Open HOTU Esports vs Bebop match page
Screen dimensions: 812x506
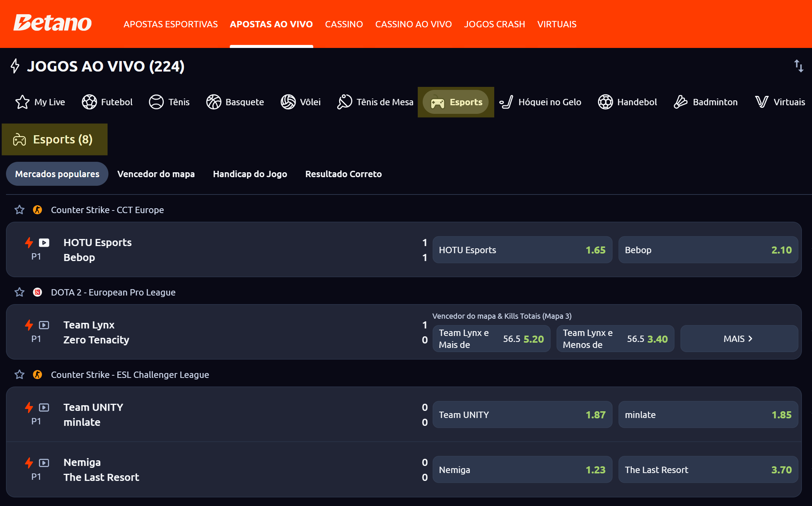coord(97,250)
